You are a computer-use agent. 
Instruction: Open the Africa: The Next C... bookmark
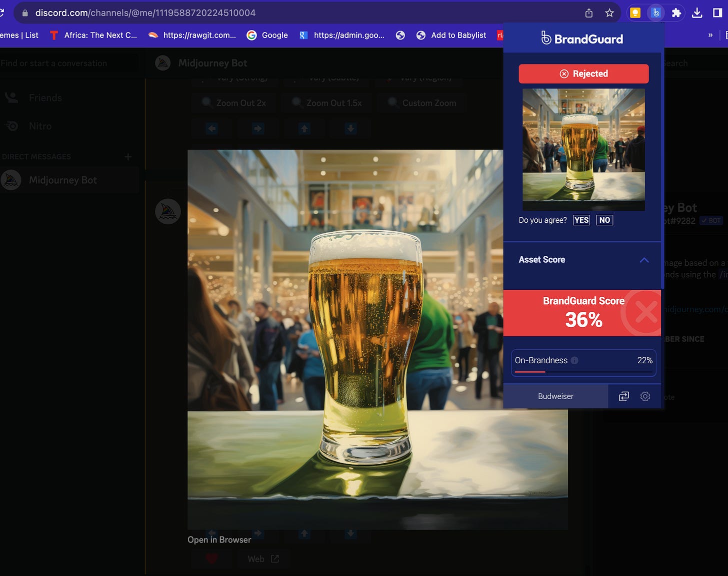93,35
